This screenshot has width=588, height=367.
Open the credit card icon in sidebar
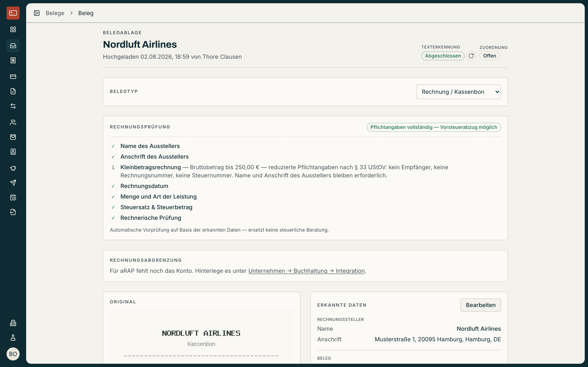(13, 77)
